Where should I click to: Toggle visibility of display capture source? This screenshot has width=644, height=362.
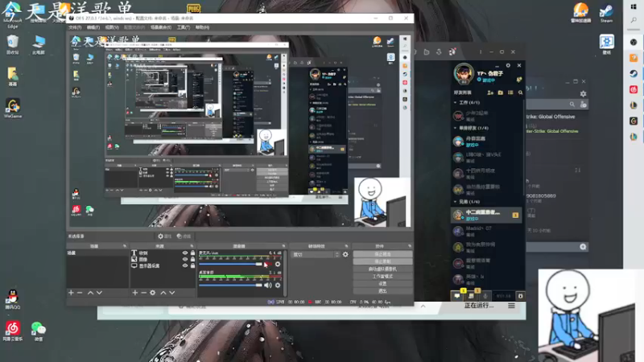pyautogui.click(x=185, y=265)
